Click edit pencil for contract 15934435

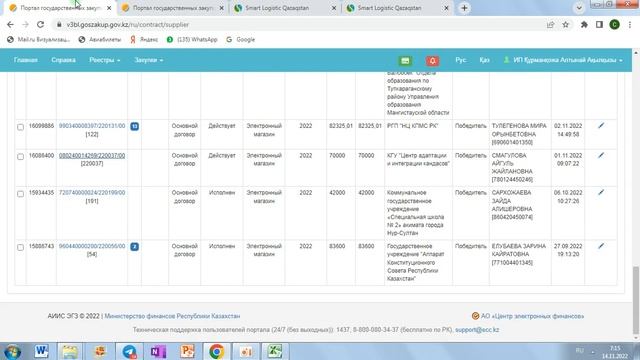(x=601, y=192)
